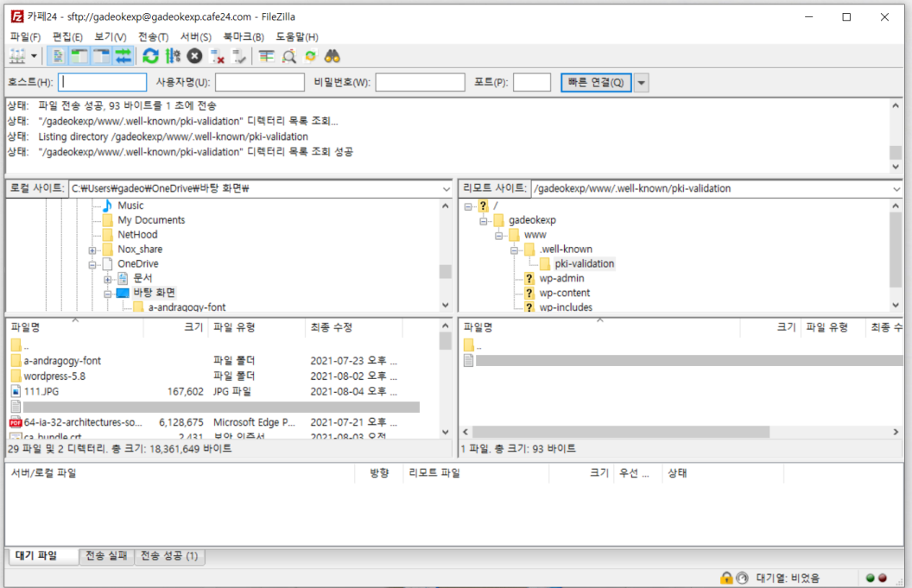Select wp-content in the remote tree
This screenshot has height=588, width=912.
coord(564,293)
